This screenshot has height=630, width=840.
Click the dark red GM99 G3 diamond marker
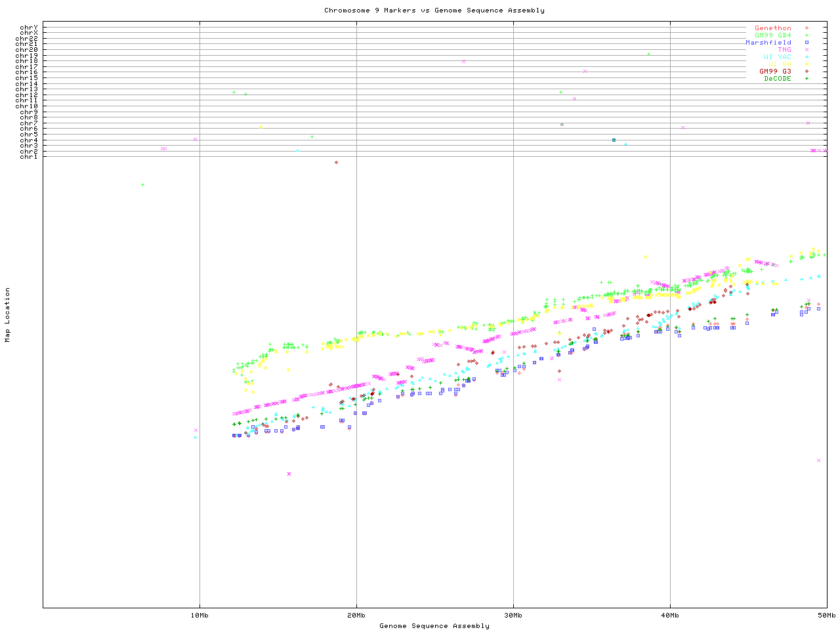coord(807,72)
